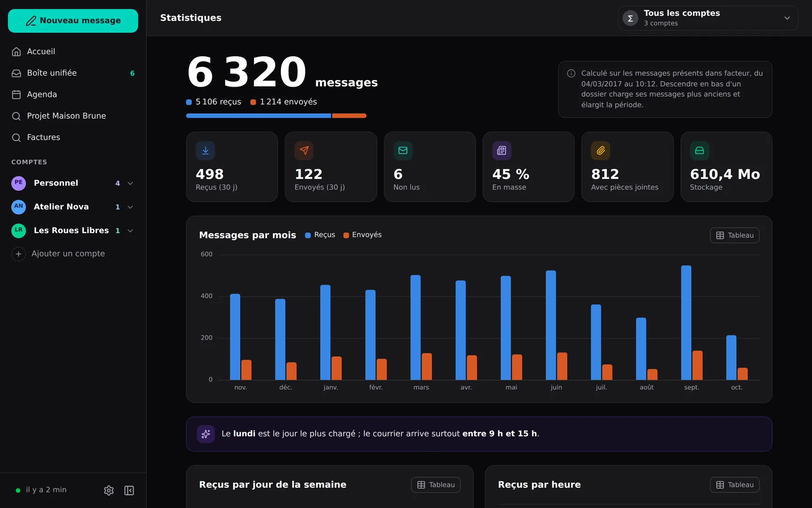Click the orange sent segment of progress bar
Image resolution: width=812 pixels, height=508 pixels.
coord(349,116)
